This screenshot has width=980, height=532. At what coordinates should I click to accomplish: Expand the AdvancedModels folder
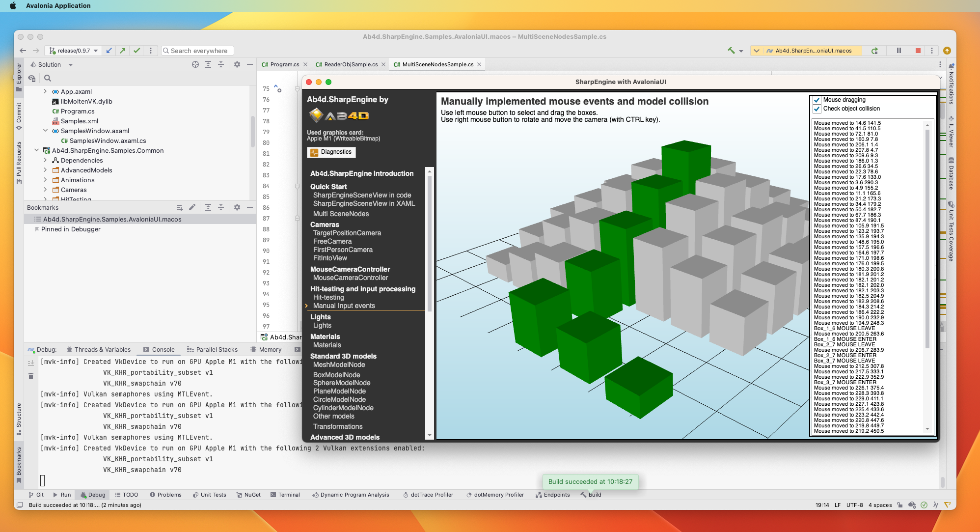[45, 170]
